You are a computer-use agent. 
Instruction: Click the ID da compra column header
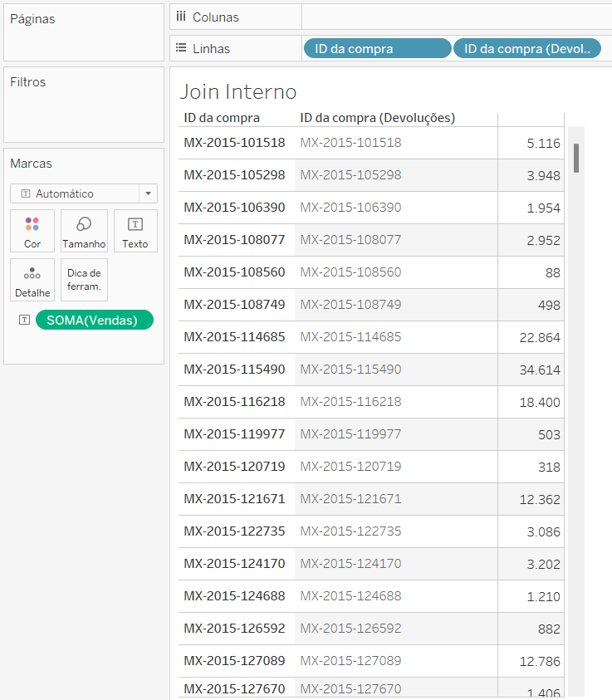(222, 118)
